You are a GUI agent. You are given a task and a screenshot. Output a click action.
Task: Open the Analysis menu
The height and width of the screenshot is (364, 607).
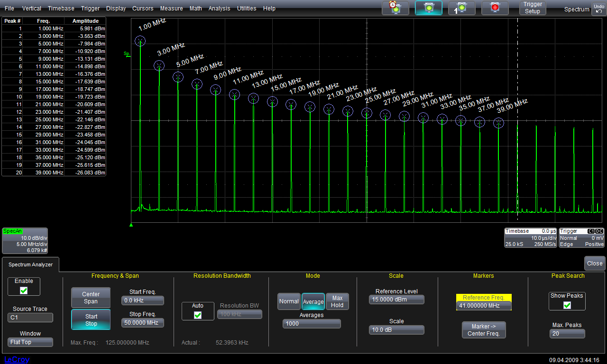[x=219, y=9]
